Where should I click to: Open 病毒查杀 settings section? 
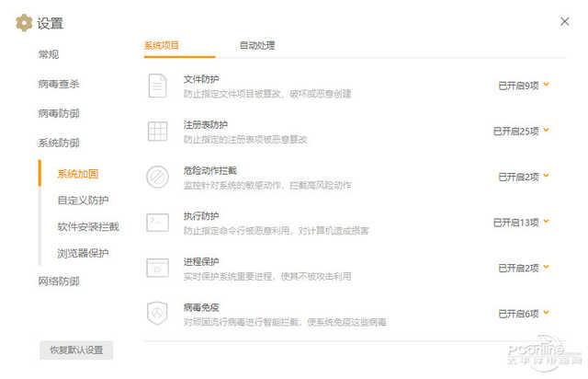pos(59,85)
